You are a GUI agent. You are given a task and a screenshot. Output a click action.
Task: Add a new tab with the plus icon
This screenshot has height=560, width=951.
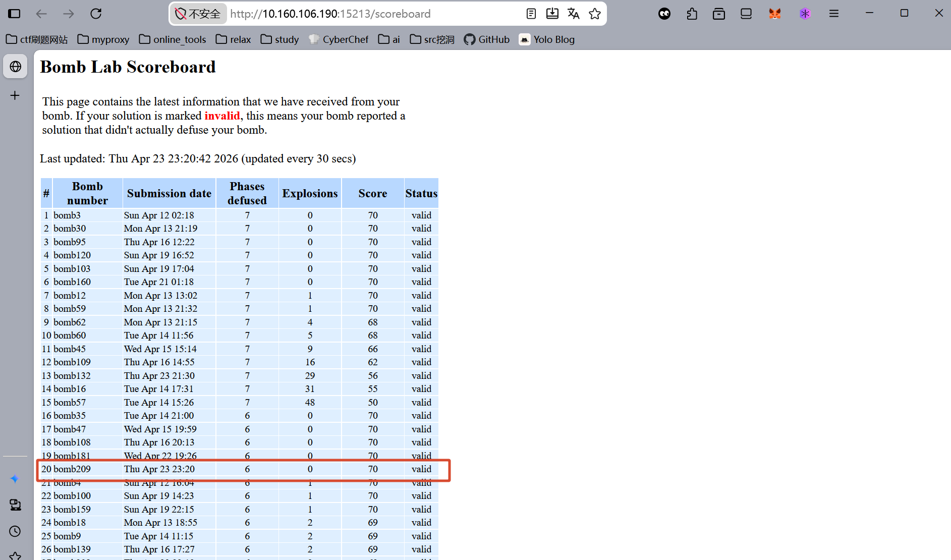click(x=15, y=95)
